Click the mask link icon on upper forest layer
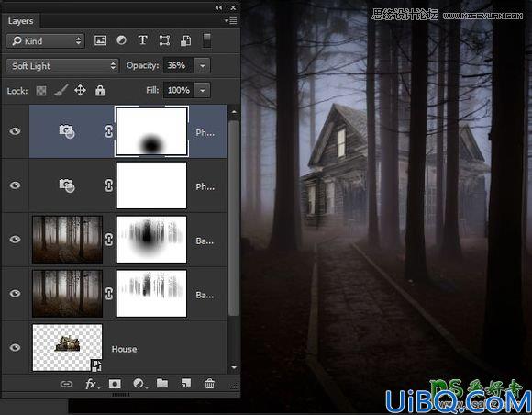 (x=108, y=240)
